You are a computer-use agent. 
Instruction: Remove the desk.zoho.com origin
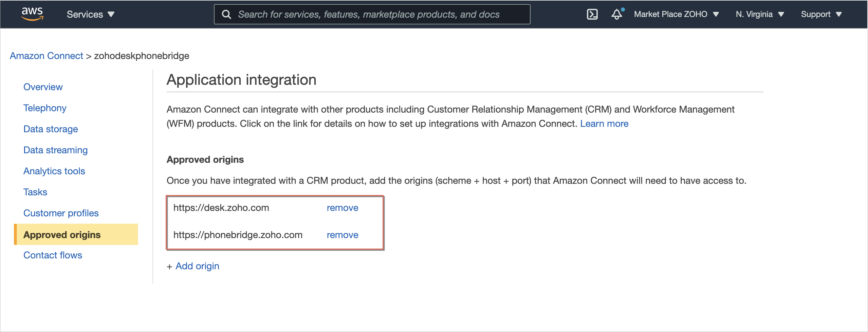click(342, 208)
